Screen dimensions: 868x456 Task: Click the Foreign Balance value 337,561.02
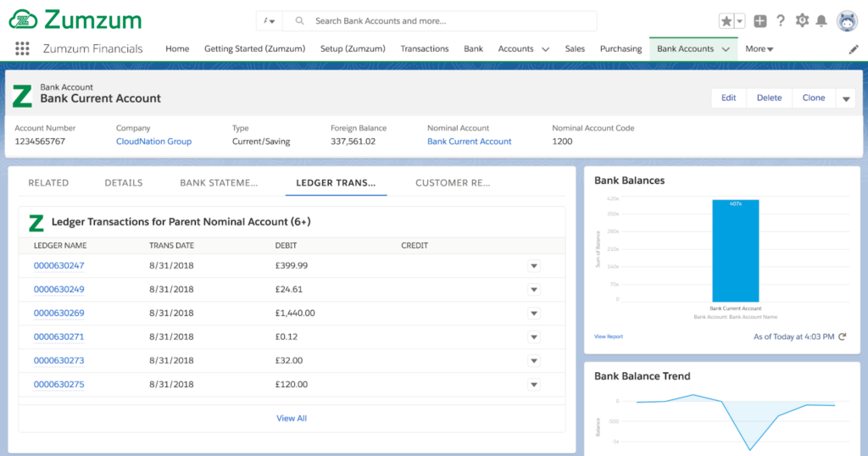point(353,141)
